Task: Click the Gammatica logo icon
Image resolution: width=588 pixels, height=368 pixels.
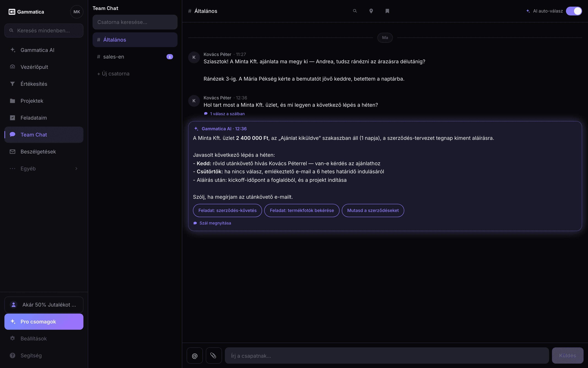Action: [x=12, y=12]
